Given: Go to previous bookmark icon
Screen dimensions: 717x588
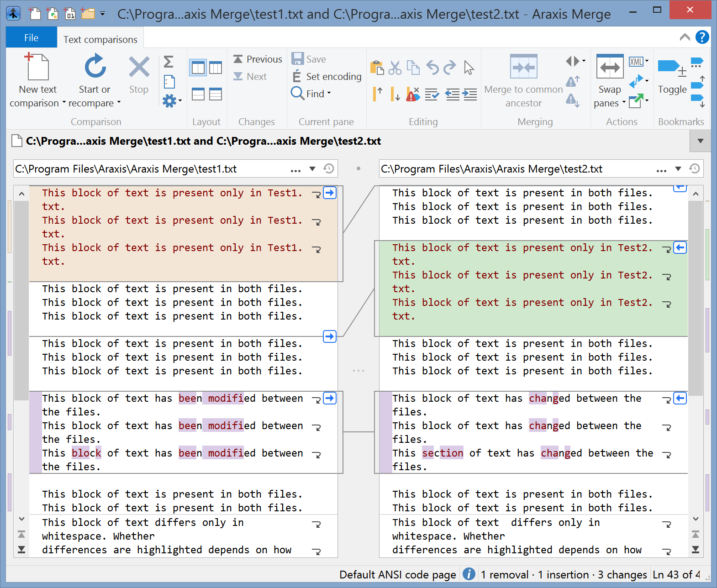Looking at the screenshot, I should [698, 83].
